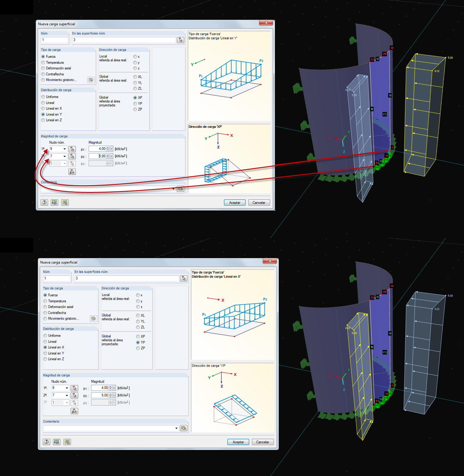Pick first node graphically in upper dialog
464x476 pixels.
tap(72, 149)
